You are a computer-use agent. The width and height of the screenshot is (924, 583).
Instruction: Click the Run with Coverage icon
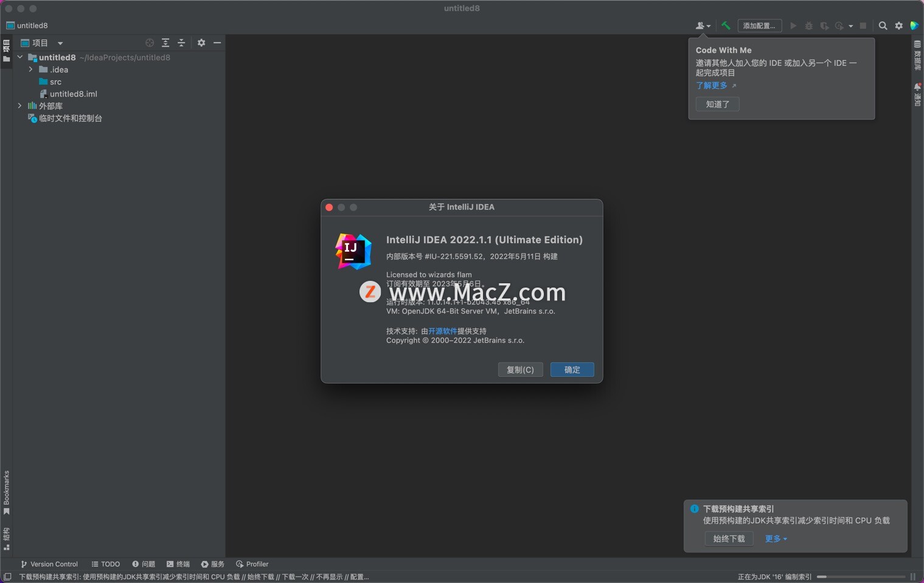coord(824,26)
